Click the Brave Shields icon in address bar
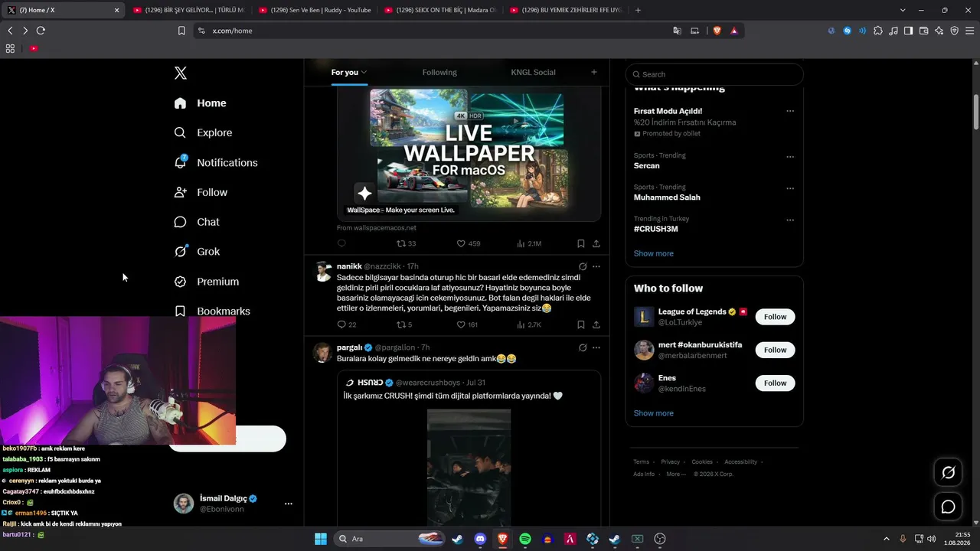The width and height of the screenshot is (980, 551). point(717,31)
